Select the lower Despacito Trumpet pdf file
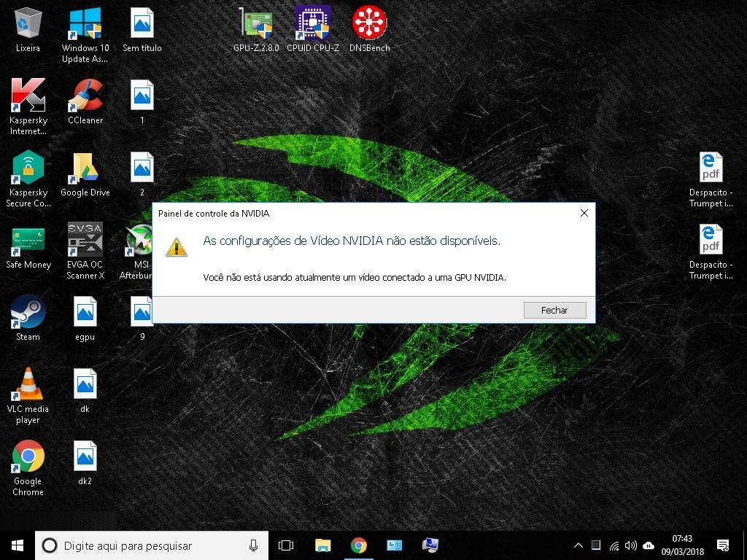Screen dimensions: 747x560 tap(711, 252)
